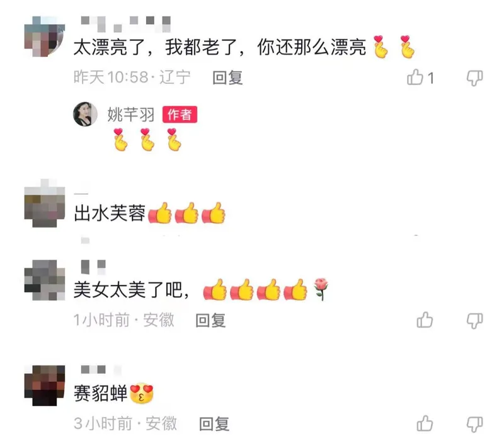The width and height of the screenshot is (504, 443).
Task: Reply to the 辽宁 comment
Action: click(x=227, y=78)
